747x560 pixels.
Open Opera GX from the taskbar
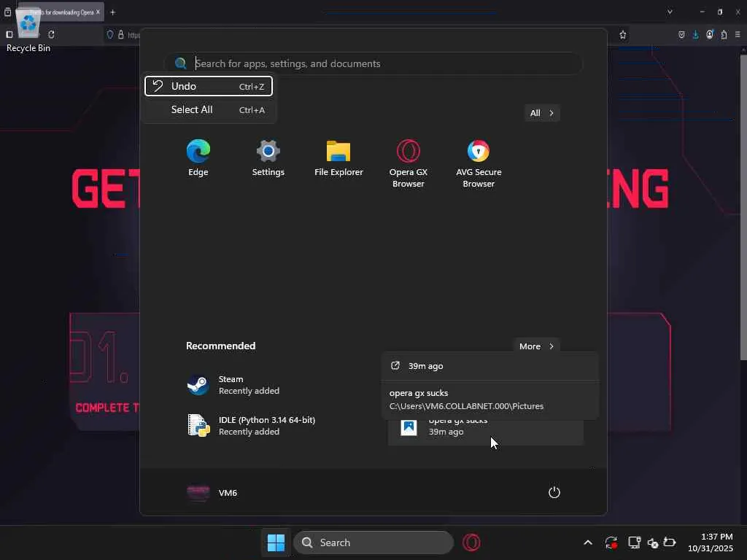[471, 542]
